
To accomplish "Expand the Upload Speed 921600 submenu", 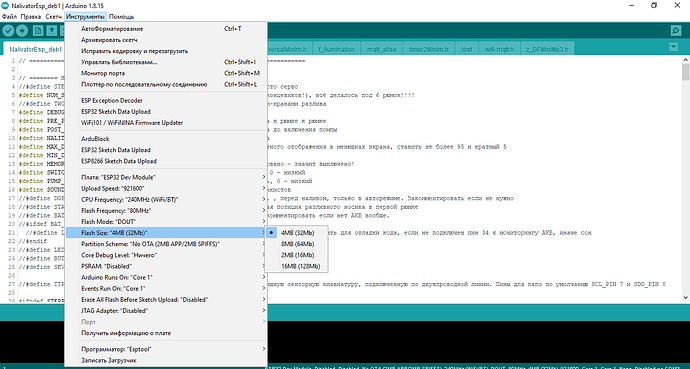I will 166,188.
